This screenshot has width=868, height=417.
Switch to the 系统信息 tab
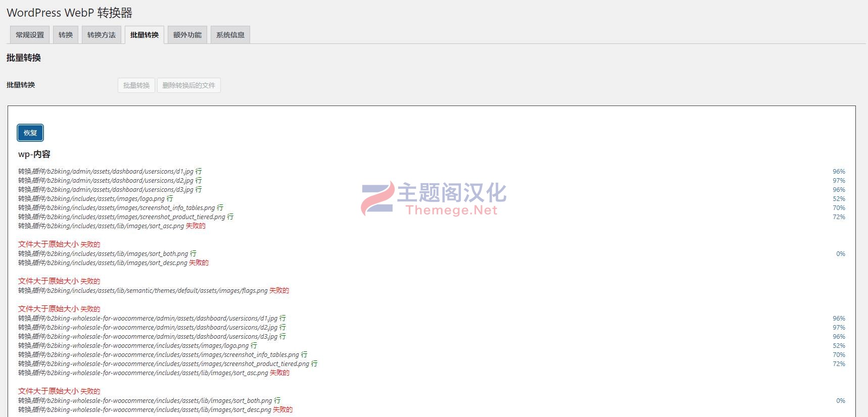tap(230, 35)
